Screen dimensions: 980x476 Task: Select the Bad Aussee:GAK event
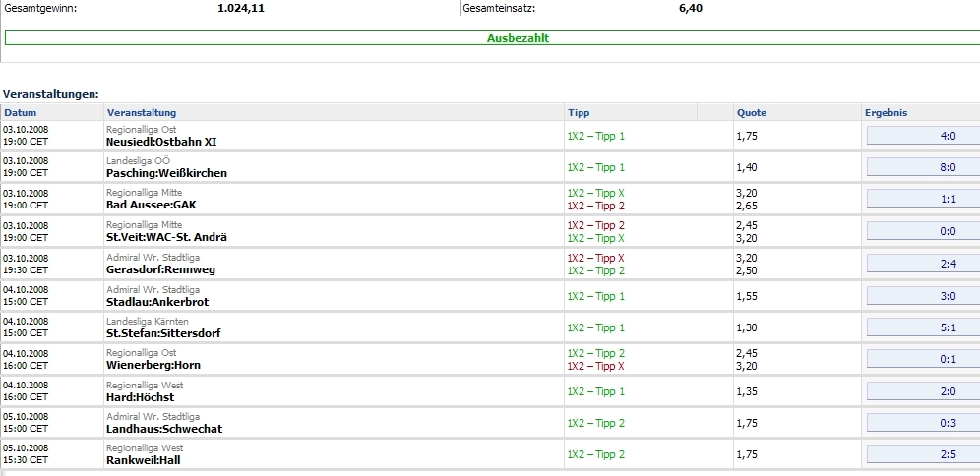pos(152,205)
